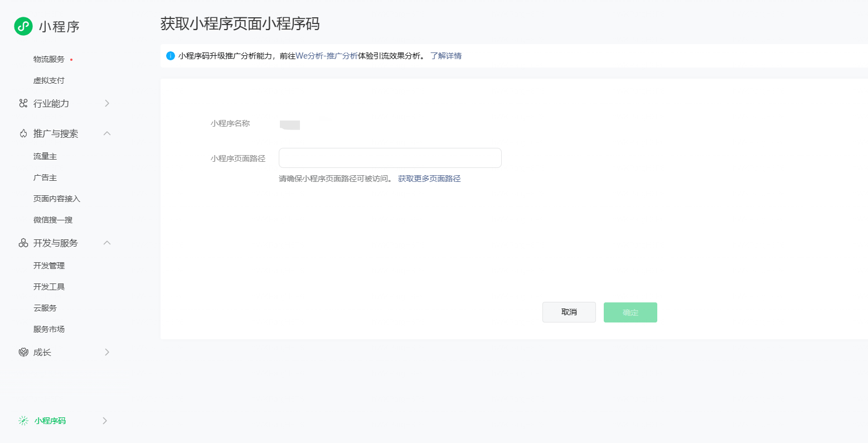This screenshot has width=868, height=443.
Task: Select 成长 menu label
Action: click(x=42, y=352)
